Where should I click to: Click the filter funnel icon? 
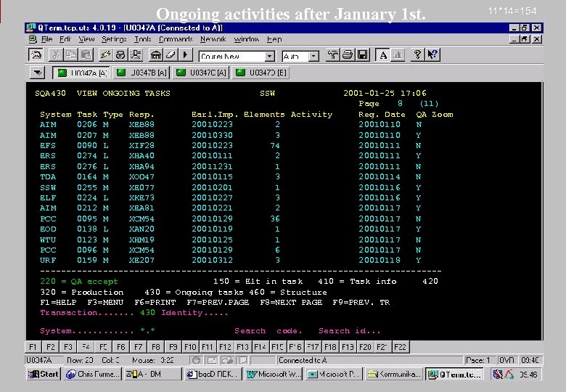point(332,55)
